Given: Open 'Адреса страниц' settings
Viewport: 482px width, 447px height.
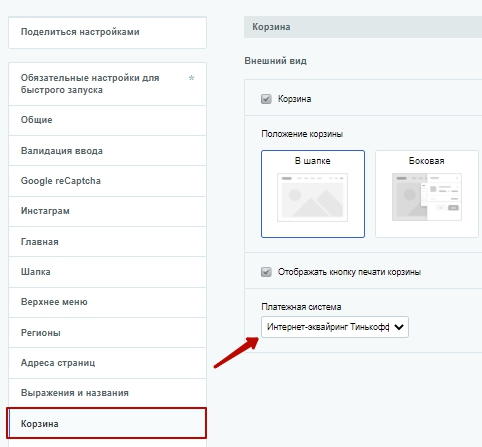Looking at the screenshot, I should tap(107, 363).
